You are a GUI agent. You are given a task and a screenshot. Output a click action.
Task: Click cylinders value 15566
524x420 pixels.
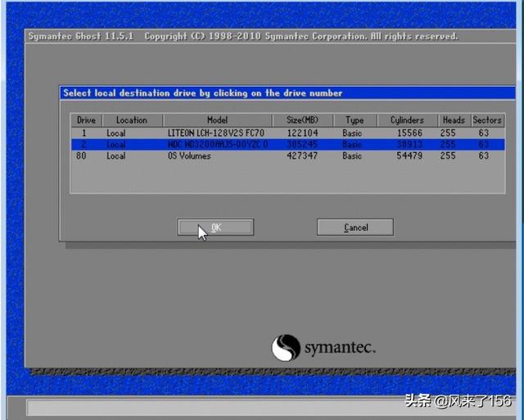tap(409, 133)
